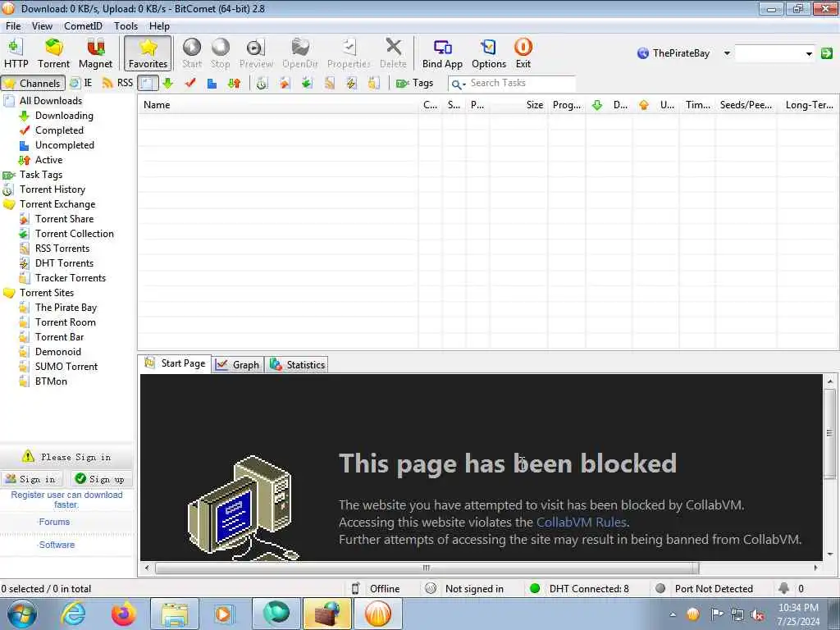Toggle the All Downloads filter icon

[x=148, y=83]
